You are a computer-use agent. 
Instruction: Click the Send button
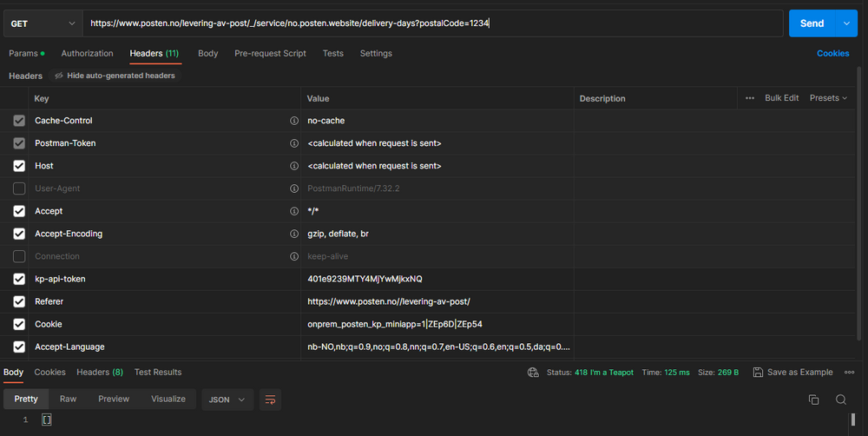[x=811, y=23]
